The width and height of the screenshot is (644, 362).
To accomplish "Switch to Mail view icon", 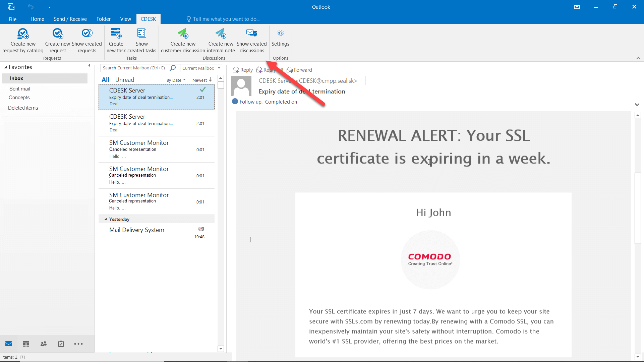I will (x=9, y=344).
